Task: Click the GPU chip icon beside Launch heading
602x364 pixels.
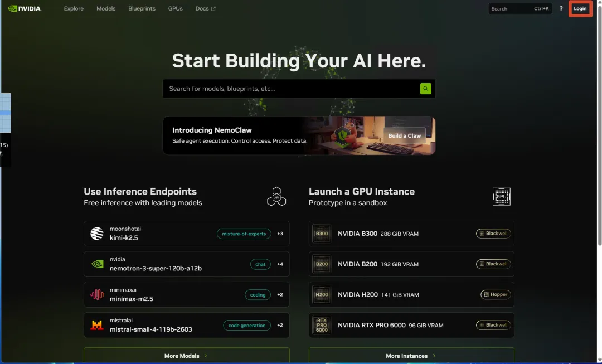Action: pyautogui.click(x=502, y=197)
